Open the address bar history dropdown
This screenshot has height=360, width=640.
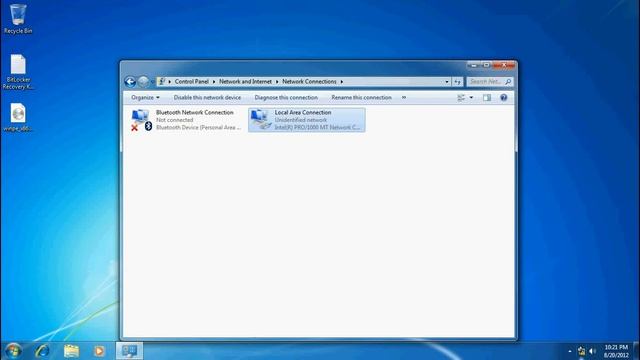click(447, 82)
